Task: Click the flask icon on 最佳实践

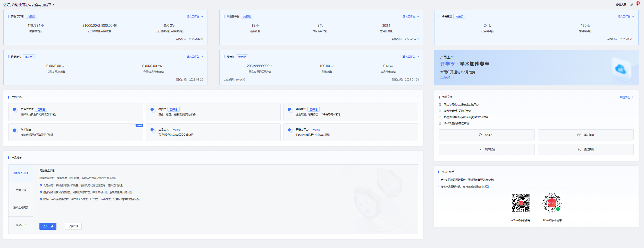Action: pos(579,149)
